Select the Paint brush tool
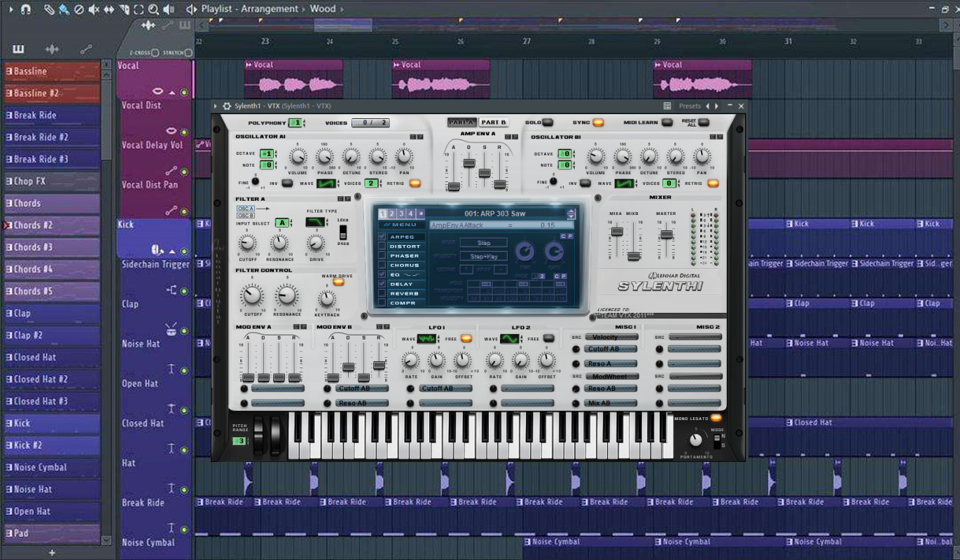960x560 pixels. (64, 9)
